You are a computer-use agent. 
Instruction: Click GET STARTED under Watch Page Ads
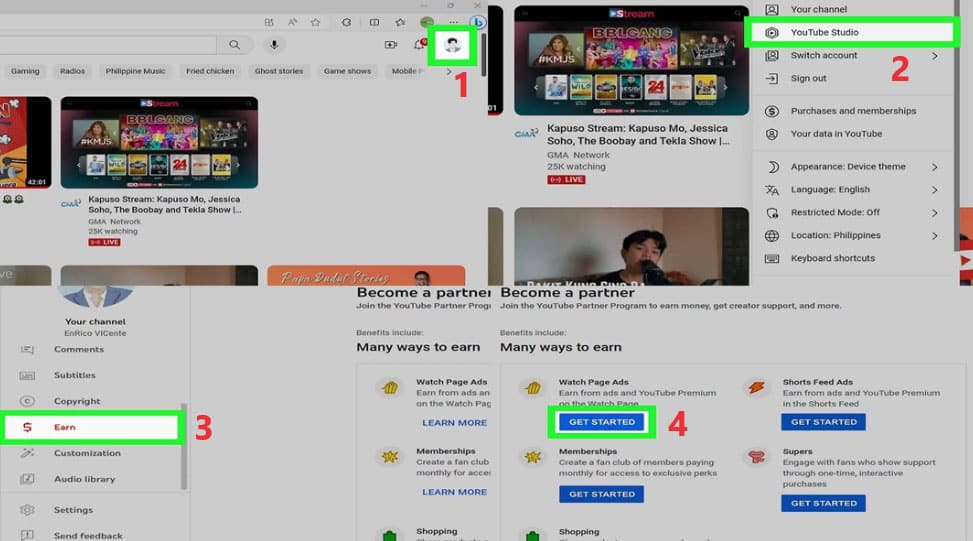point(602,422)
